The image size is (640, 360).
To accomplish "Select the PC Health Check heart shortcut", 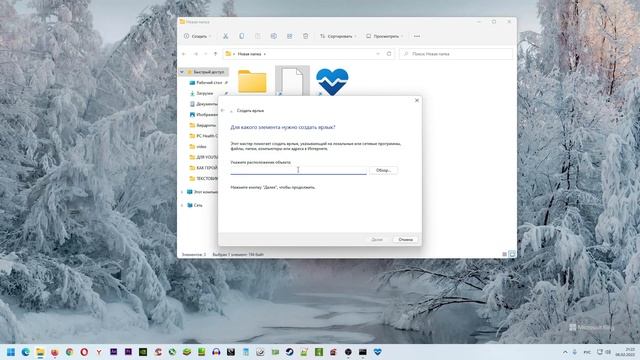I will pos(332,82).
